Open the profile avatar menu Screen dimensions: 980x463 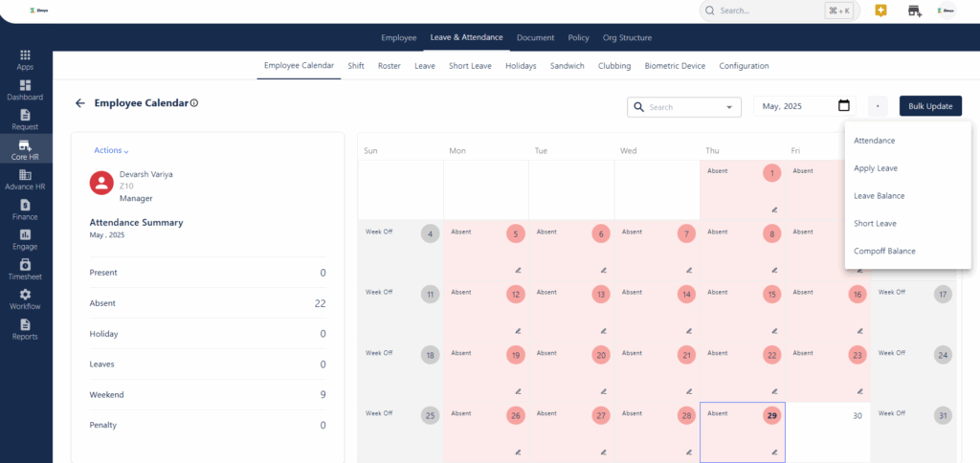pos(947,11)
